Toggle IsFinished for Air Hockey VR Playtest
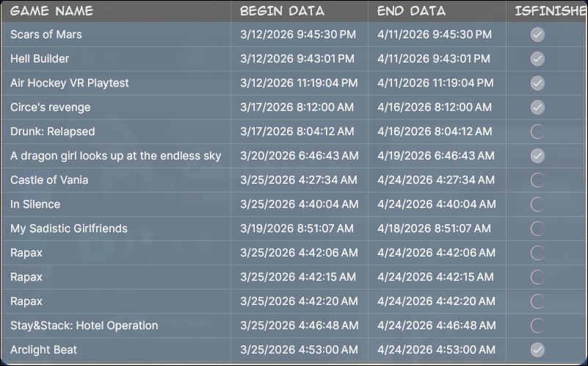588x366 pixels. (x=537, y=83)
